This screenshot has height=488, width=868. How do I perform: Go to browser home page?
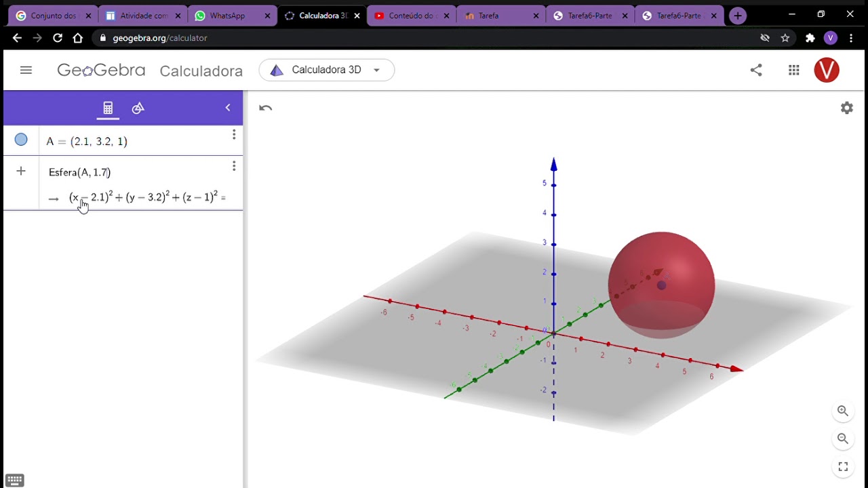(78, 38)
